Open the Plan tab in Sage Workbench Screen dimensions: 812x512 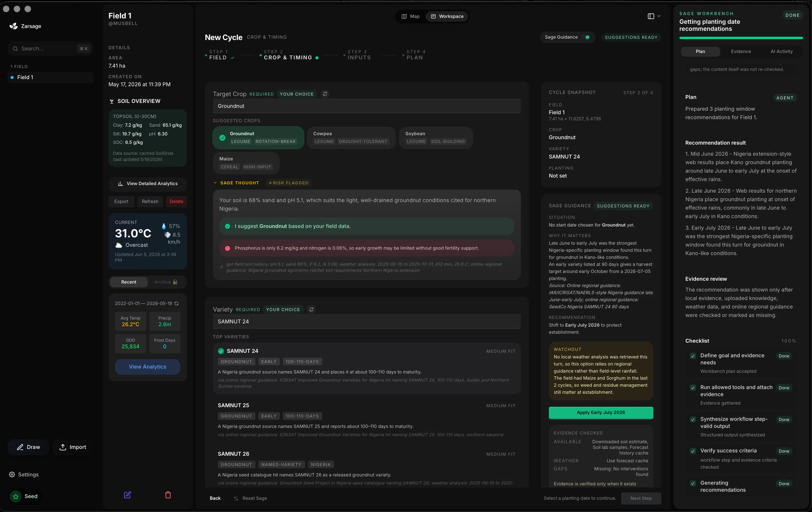pyautogui.click(x=700, y=51)
